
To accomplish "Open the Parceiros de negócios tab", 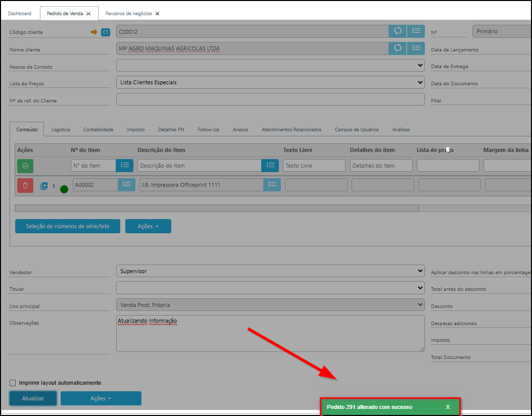I will point(129,14).
